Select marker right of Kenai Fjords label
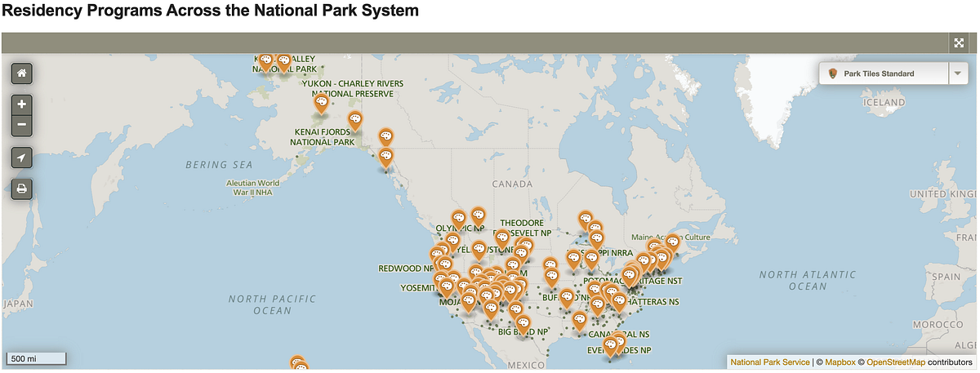Image resolution: width=980 pixels, height=373 pixels. click(x=355, y=122)
